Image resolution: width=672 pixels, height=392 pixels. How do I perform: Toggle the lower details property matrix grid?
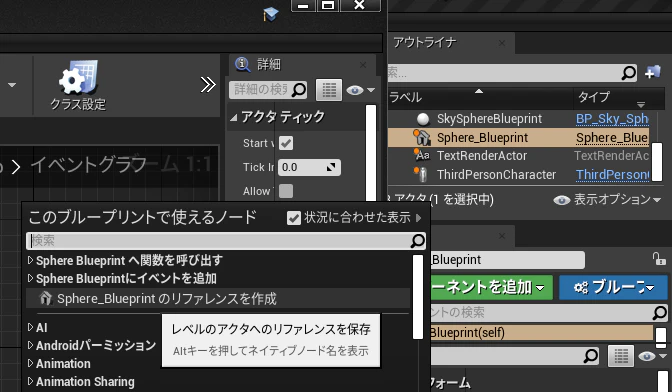[620, 356]
